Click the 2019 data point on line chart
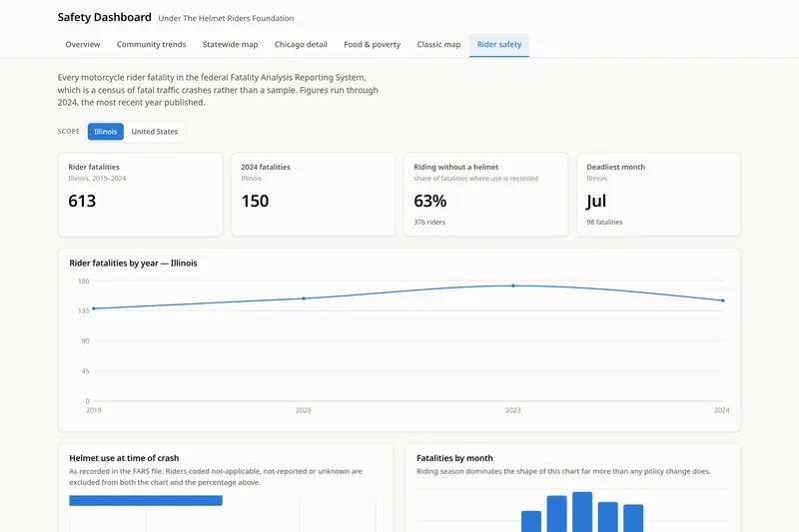Image resolution: width=799 pixels, height=532 pixels. click(x=94, y=308)
